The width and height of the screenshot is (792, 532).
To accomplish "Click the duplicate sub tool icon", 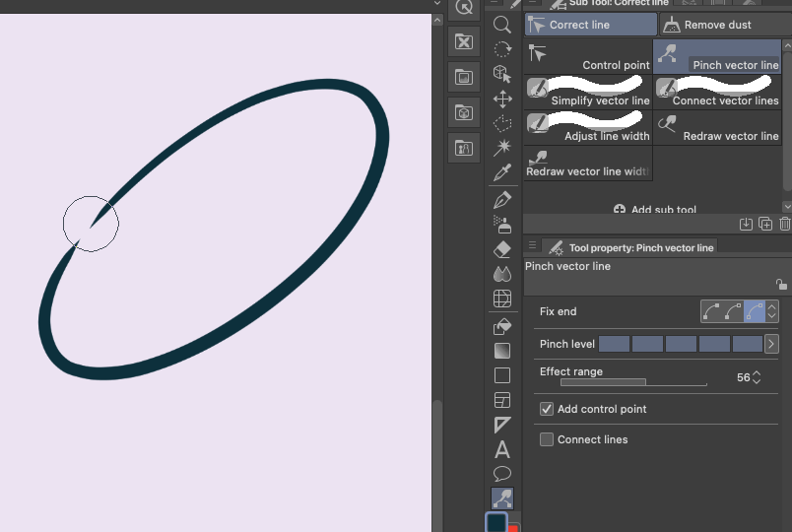I will click(765, 224).
